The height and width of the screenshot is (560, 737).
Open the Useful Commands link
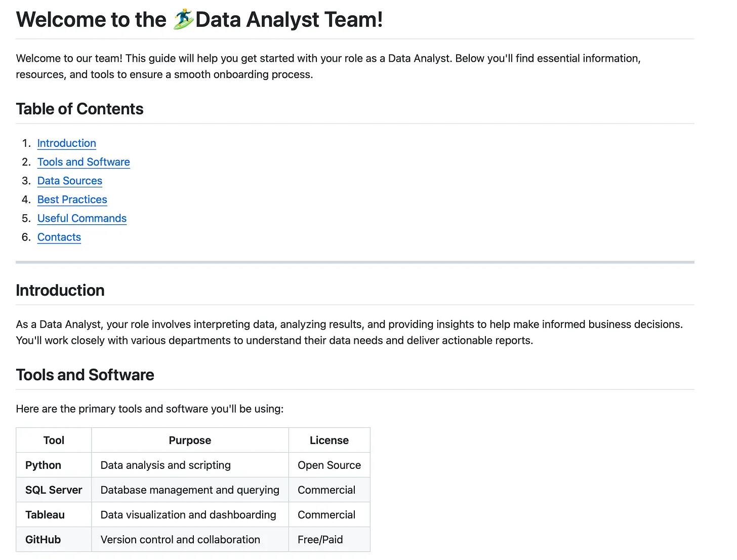(x=82, y=218)
